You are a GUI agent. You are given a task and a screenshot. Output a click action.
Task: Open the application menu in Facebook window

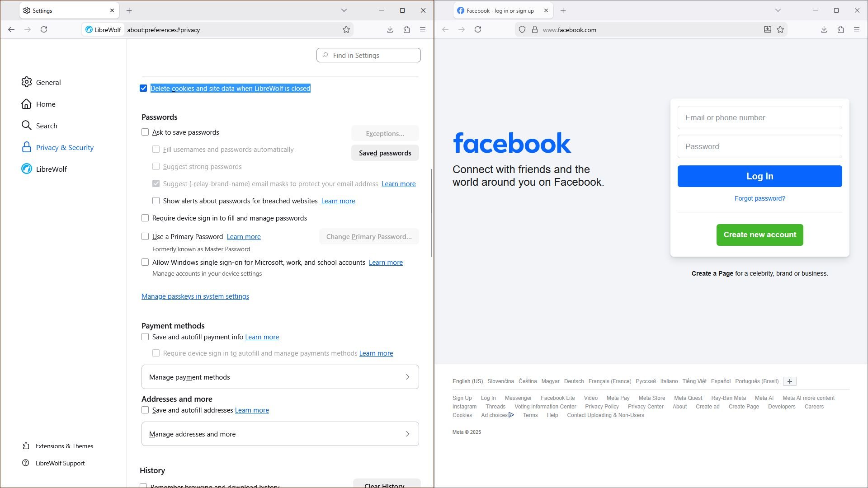pos(857,29)
